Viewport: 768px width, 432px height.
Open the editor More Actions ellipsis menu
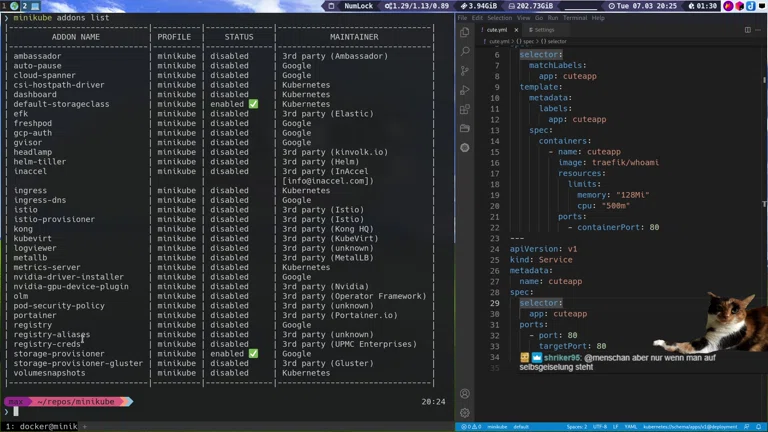click(758, 30)
